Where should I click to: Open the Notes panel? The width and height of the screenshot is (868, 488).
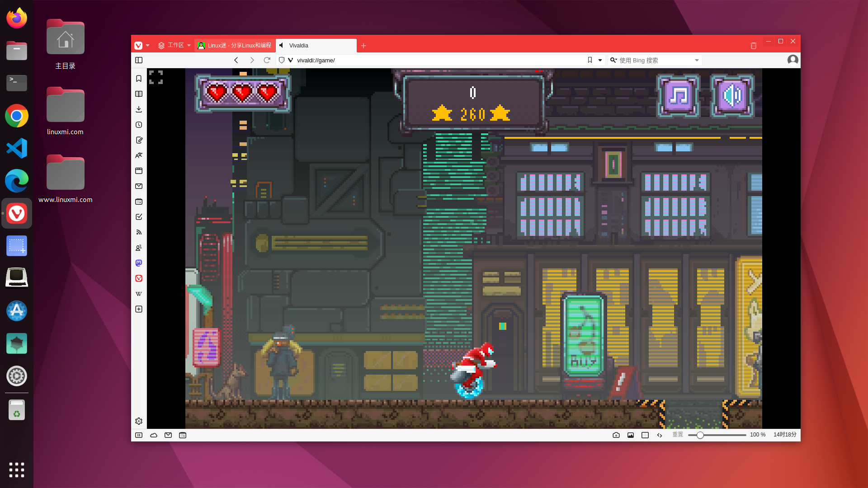[x=139, y=140]
